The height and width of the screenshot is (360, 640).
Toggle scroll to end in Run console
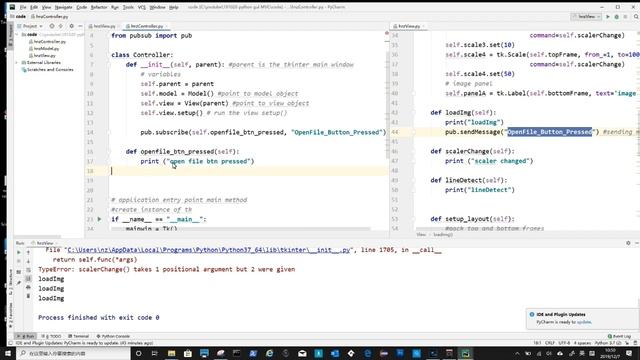pyautogui.click(x=28, y=279)
